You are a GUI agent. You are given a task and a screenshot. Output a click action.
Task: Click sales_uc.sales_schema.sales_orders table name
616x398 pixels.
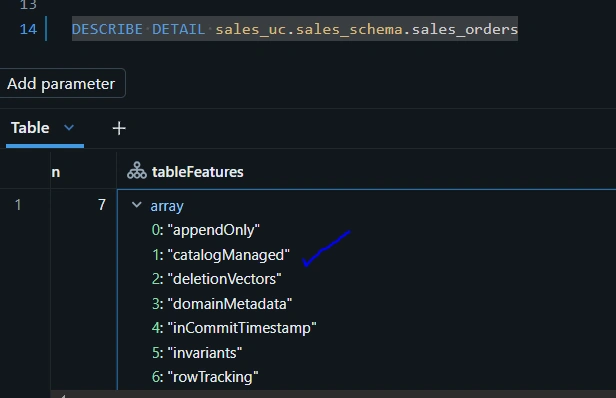(367, 29)
